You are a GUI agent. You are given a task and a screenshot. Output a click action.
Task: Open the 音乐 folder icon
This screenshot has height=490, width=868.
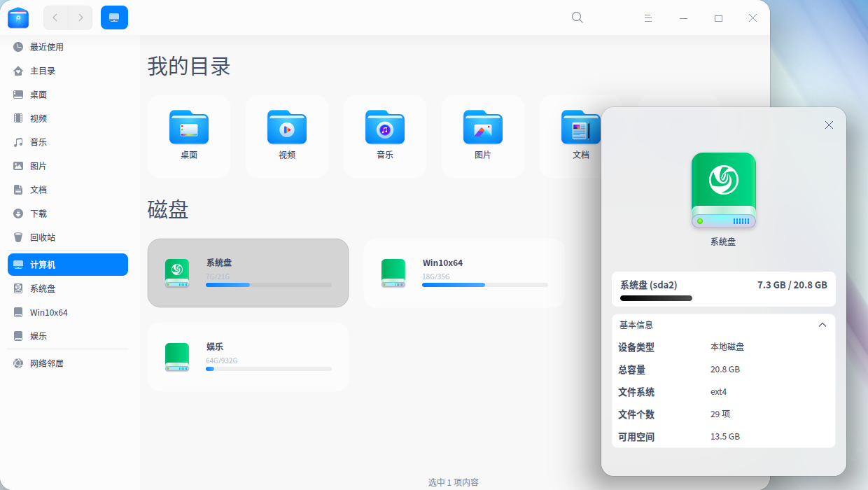[x=385, y=127]
